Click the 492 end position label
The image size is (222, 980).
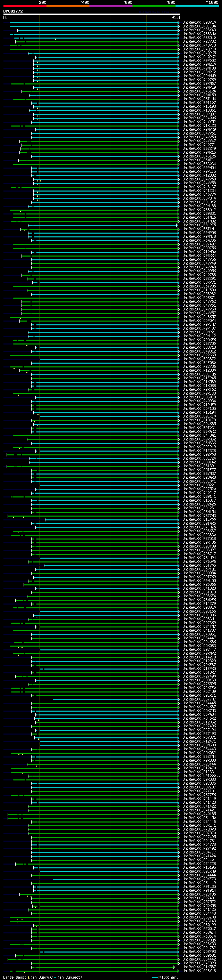tap(175, 17)
